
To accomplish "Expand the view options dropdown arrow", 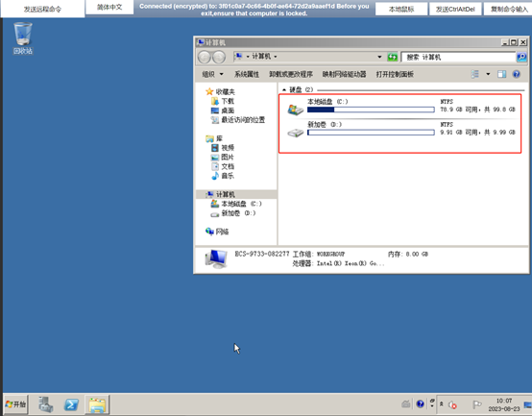I will point(488,74).
